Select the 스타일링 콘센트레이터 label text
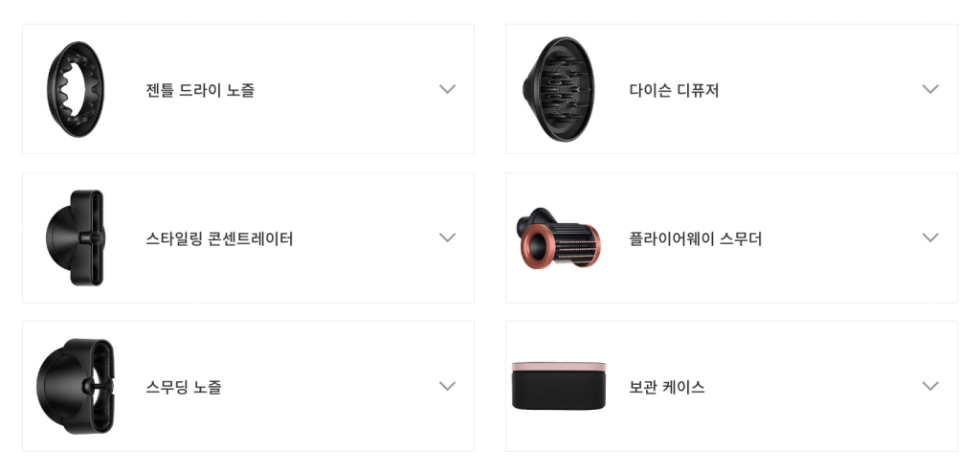 219,238
